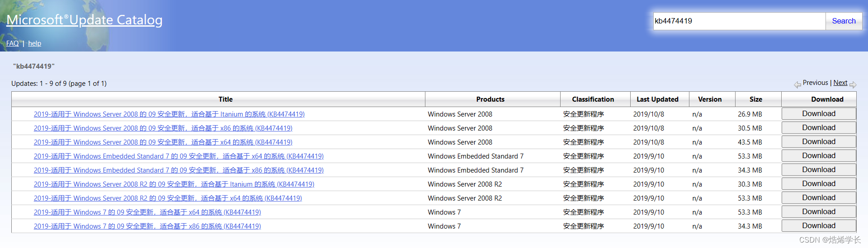This screenshot has height=248, width=868.
Task: Sort results by Classification column
Action: click(x=593, y=99)
